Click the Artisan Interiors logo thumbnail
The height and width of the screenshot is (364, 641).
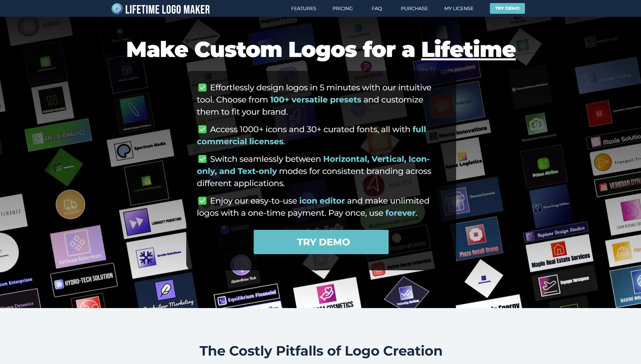(x=78, y=247)
